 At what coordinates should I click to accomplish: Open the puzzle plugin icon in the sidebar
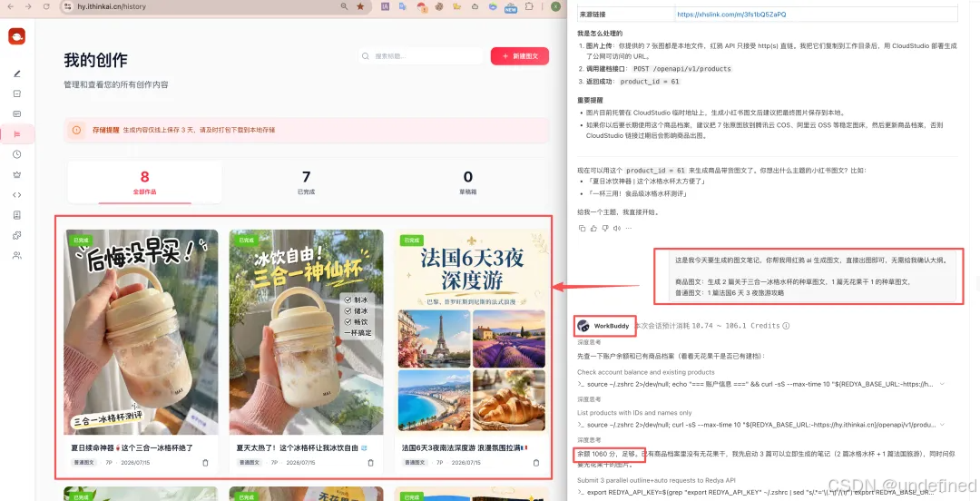17,235
